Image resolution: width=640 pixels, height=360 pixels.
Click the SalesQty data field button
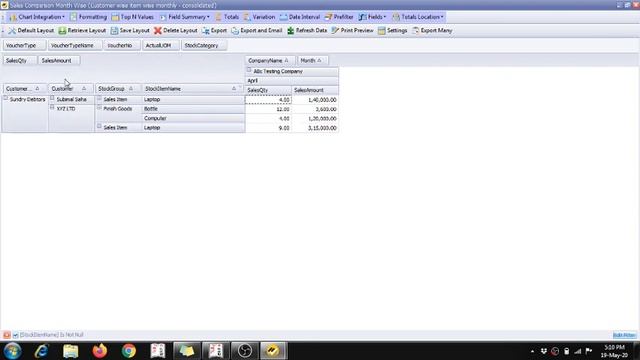coord(19,60)
